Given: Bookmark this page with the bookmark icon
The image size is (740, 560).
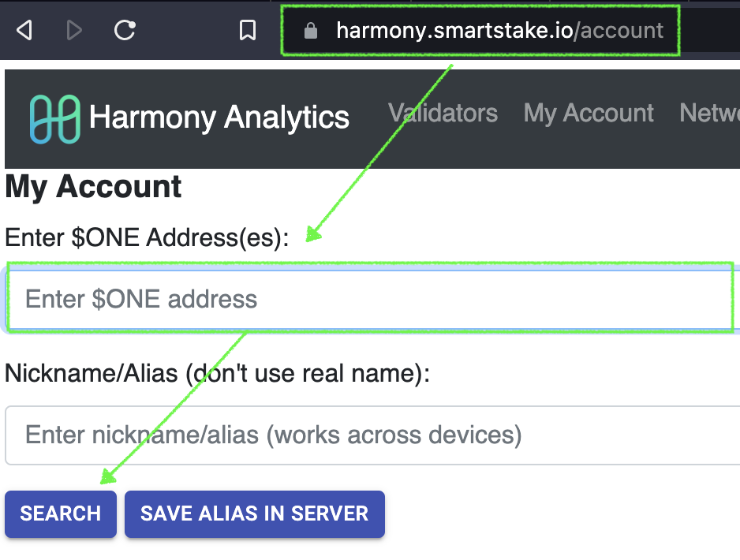Looking at the screenshot, I should [x=248, y=30].
